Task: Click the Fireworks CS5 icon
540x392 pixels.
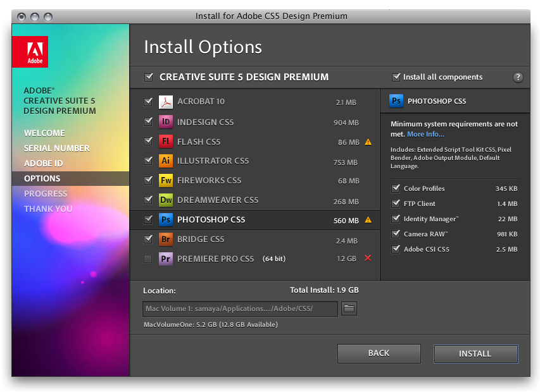Action: click(x=166, y=180)
